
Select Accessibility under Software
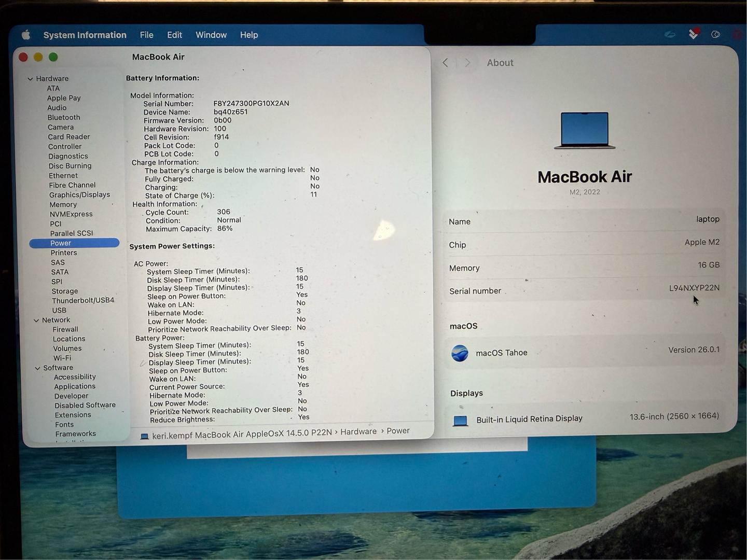[x=75, y=377]
